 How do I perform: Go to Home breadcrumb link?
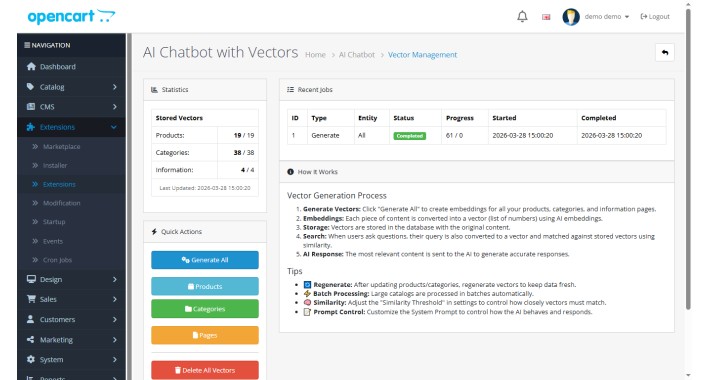pyautogui.click(x=315, y=55)
